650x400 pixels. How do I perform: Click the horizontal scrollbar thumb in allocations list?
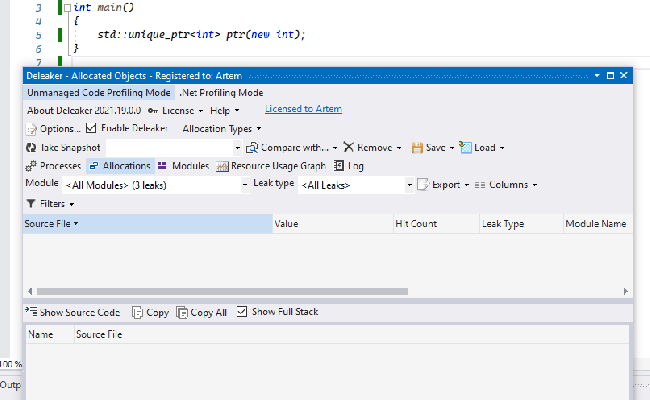point(222,291)
